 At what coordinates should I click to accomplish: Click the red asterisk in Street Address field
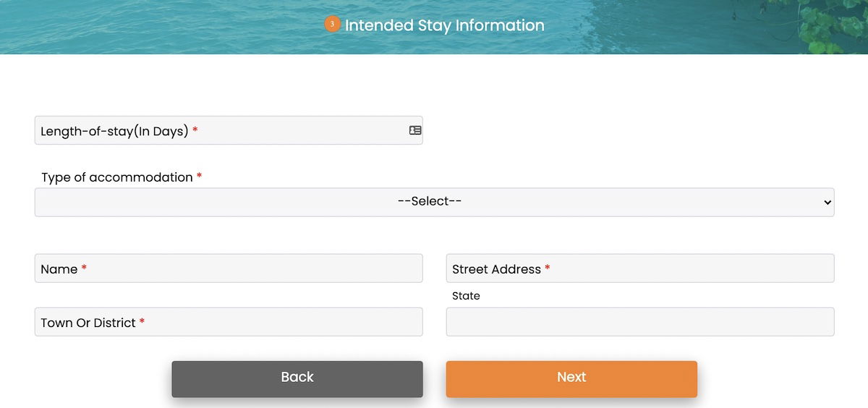click(548, 268)
